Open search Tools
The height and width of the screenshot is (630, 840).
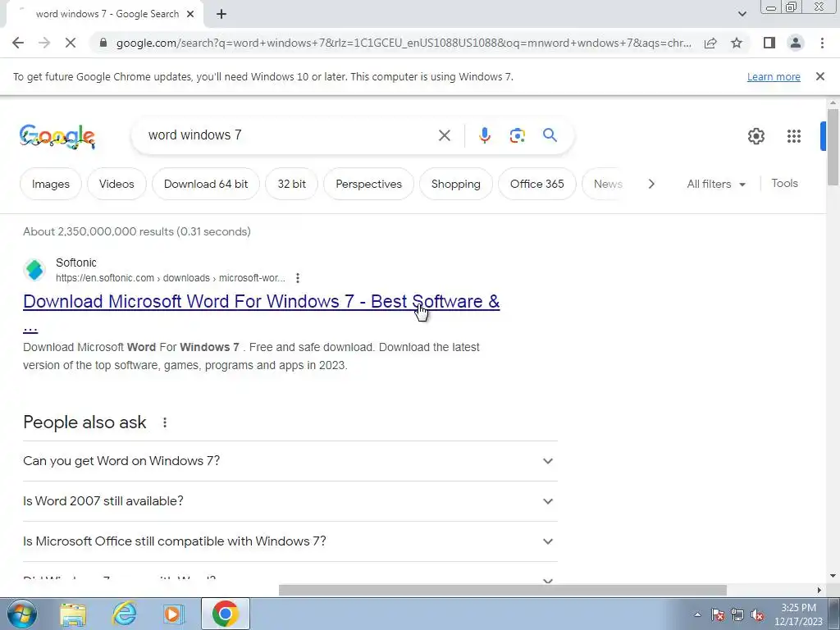(x=784, y=183)
